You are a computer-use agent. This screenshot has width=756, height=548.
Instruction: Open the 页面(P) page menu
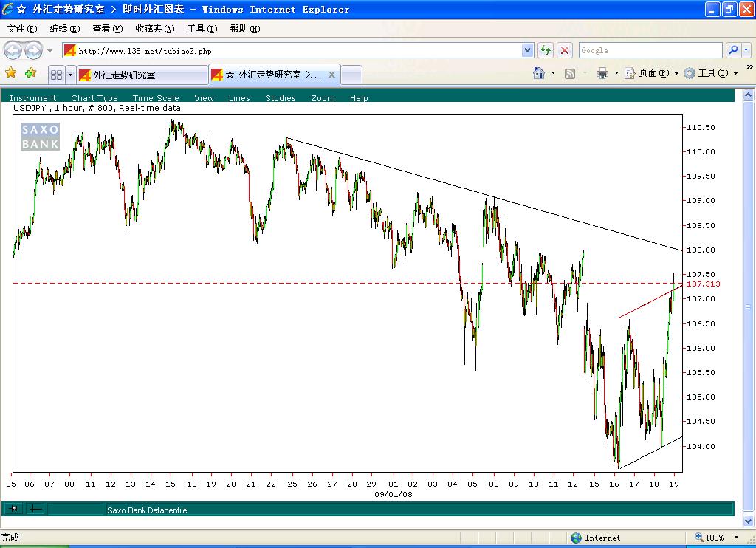coord(651,73)
